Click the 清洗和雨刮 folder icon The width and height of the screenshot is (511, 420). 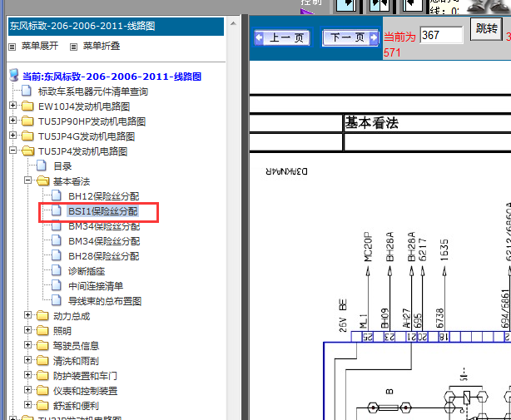click(x=42, y=360)
